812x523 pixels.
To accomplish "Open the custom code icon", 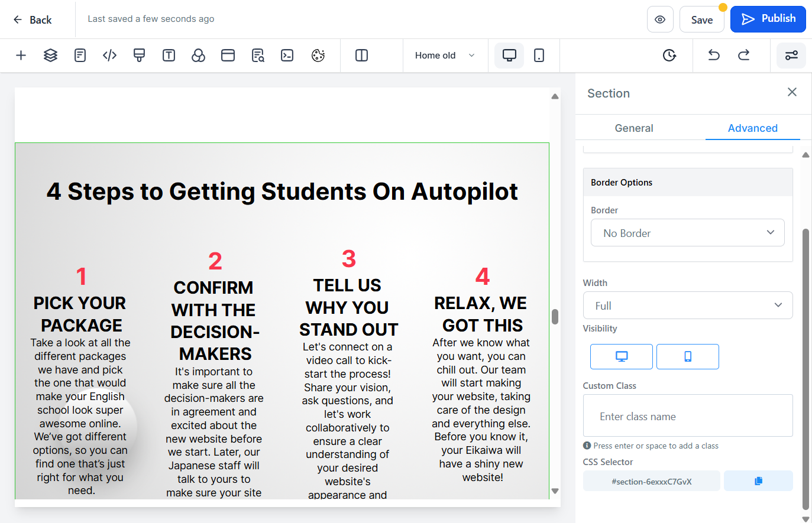I will [x=109, y=56].
